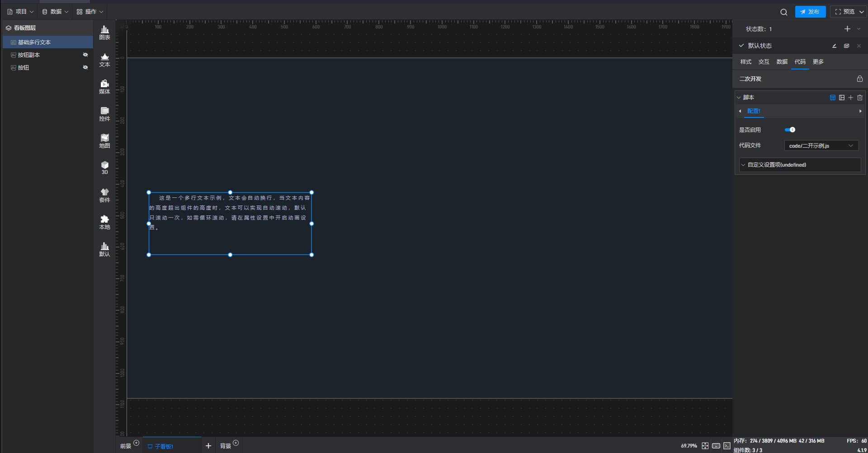Screen dimensions: 868x453
Task: Select the 按钮 layer row
Action: coord(48,67)
